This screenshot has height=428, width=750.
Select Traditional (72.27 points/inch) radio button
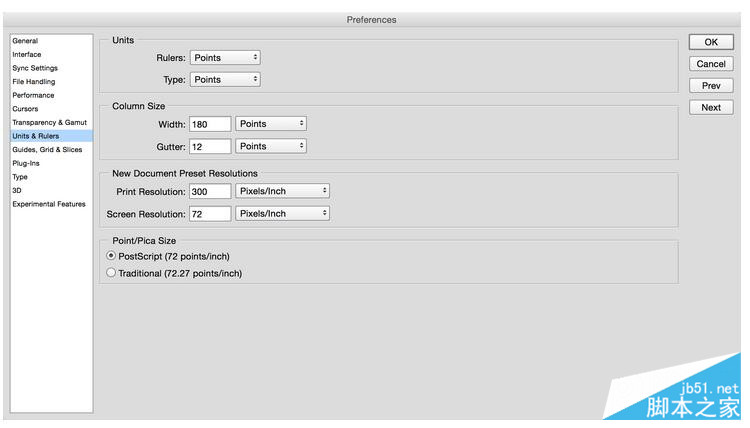[x=111, y=272]
